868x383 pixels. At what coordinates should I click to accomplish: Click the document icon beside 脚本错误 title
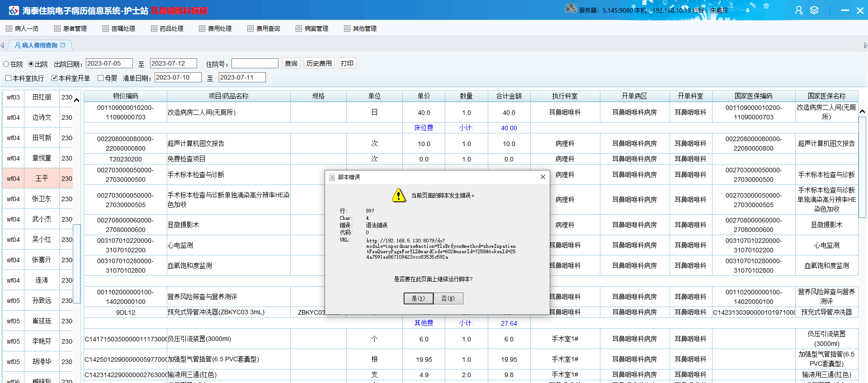[332, 177]
